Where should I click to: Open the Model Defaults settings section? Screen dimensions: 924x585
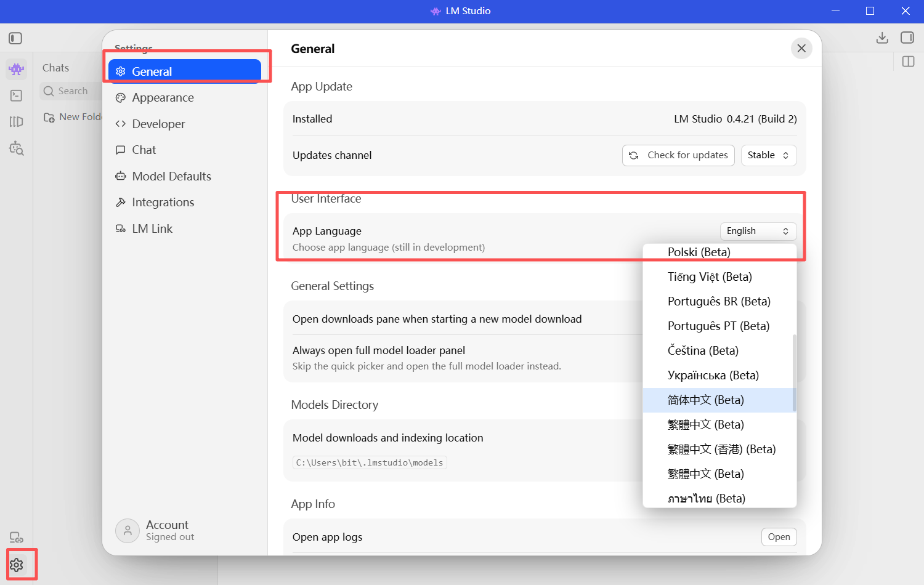tap(185, 176)
